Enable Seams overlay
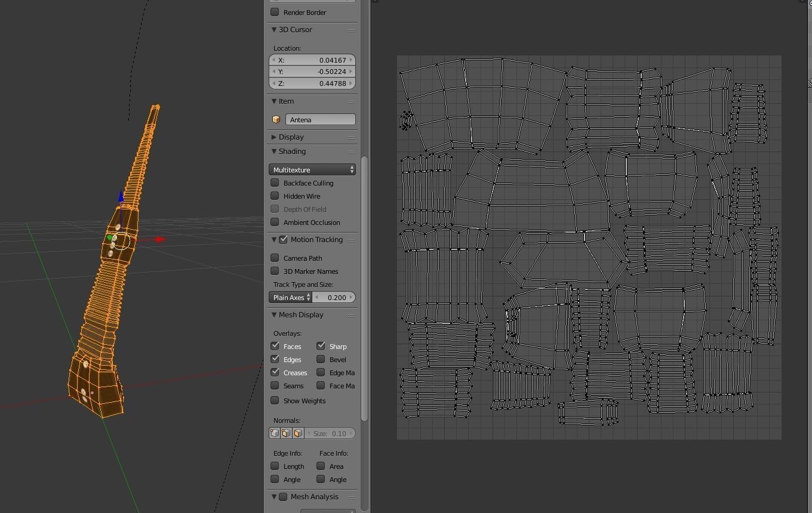The image size is (812, 513). coord(275,385)
